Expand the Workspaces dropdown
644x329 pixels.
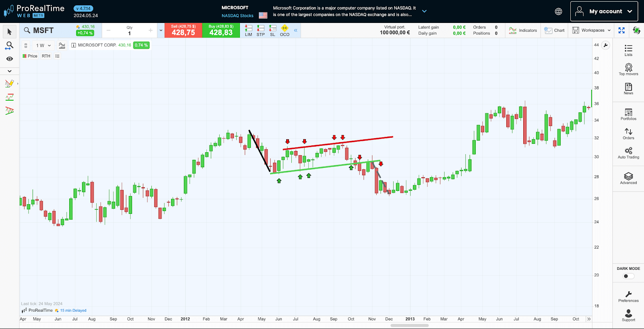pyautogui.click(x=592, y=31)
